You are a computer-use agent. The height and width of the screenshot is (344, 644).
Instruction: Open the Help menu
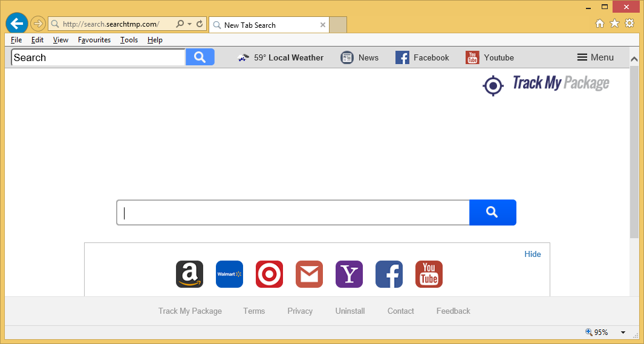pos(155,40)
